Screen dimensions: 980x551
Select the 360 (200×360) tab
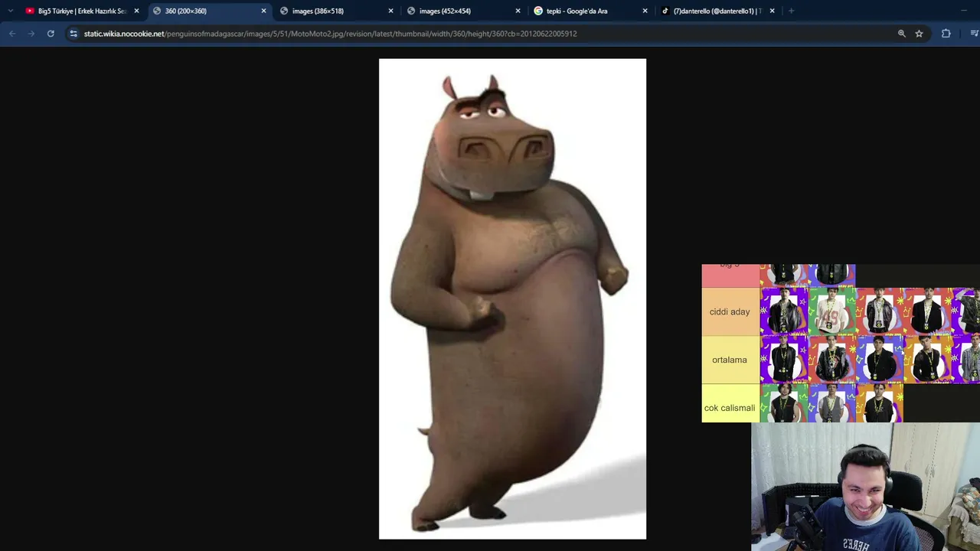pyautogui.click(x=209, y=11)
